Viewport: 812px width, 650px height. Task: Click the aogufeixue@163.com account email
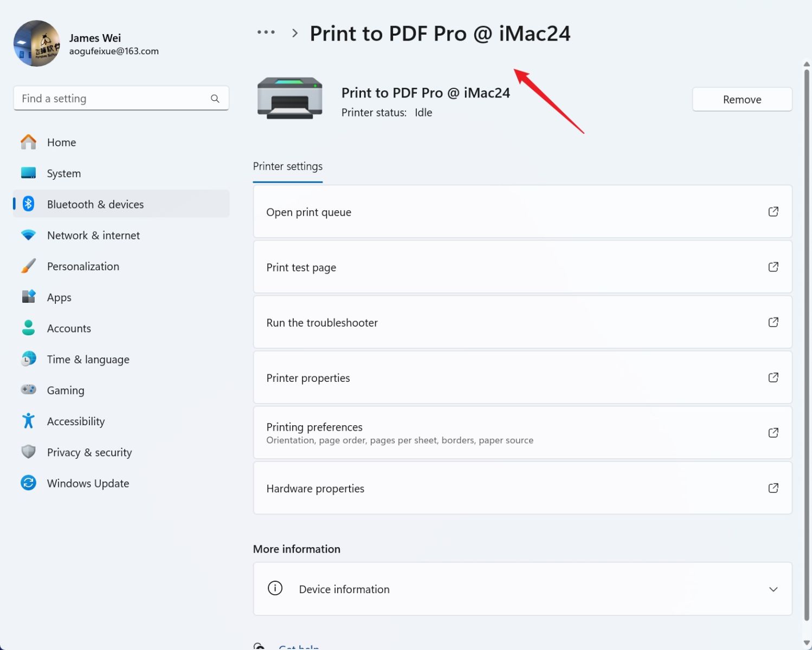click(114, 51)
